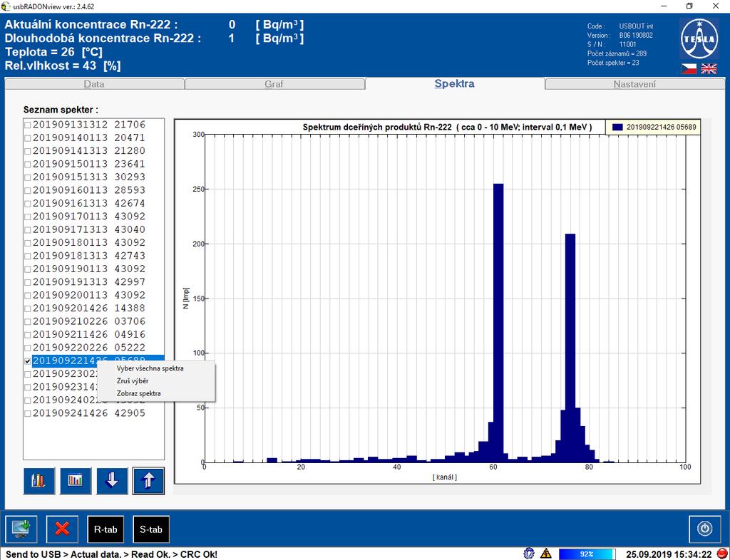Check spectrum 201909181313 42743
730x560 pixels.
tap(28, 256)
